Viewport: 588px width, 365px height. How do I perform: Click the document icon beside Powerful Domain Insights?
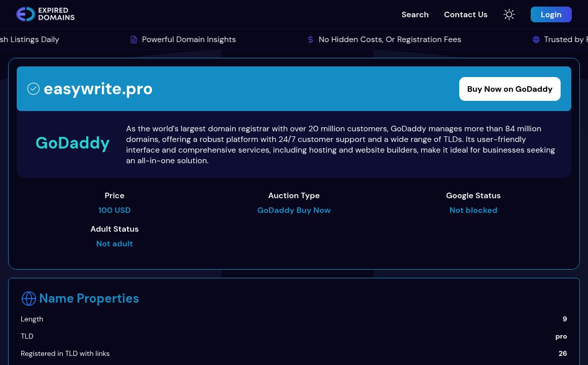[x=133, y=39]
